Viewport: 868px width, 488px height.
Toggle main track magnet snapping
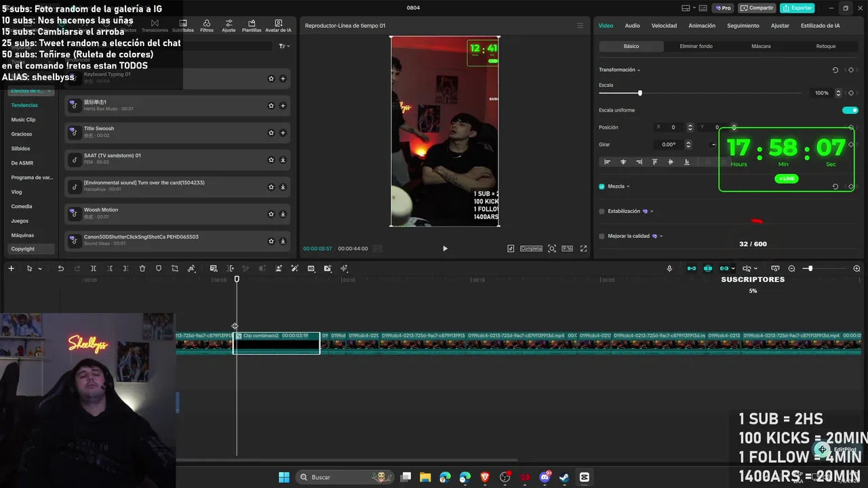pyautogui.click(x=692, y=268)
